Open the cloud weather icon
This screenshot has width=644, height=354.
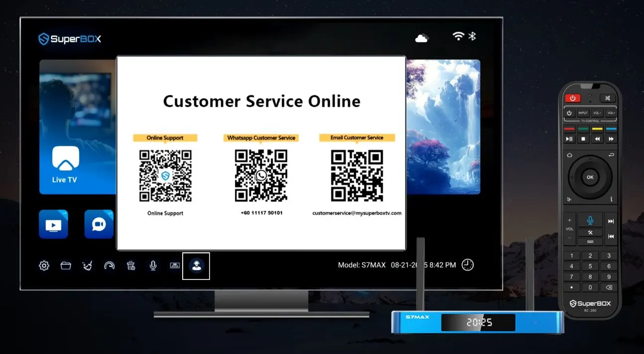point(422,38)
